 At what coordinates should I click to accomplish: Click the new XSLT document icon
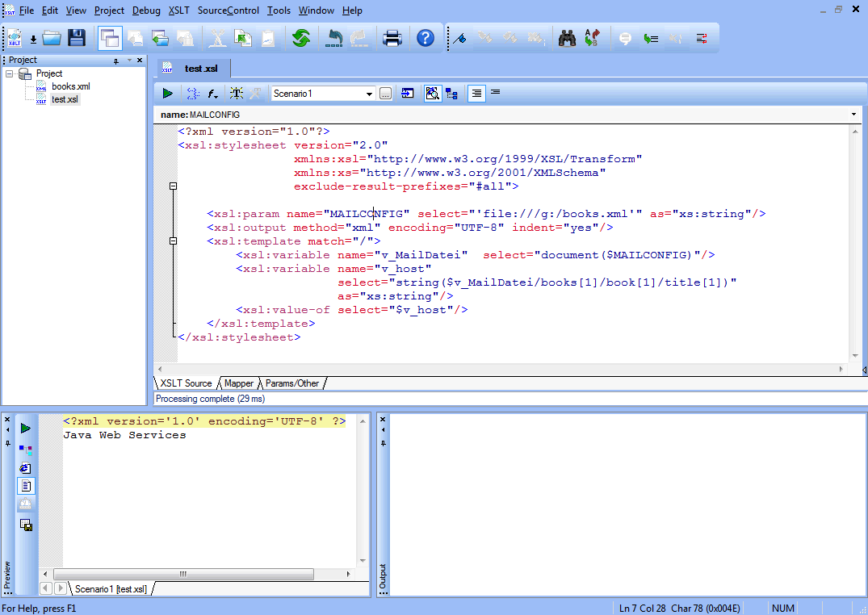tap(15, 38)
